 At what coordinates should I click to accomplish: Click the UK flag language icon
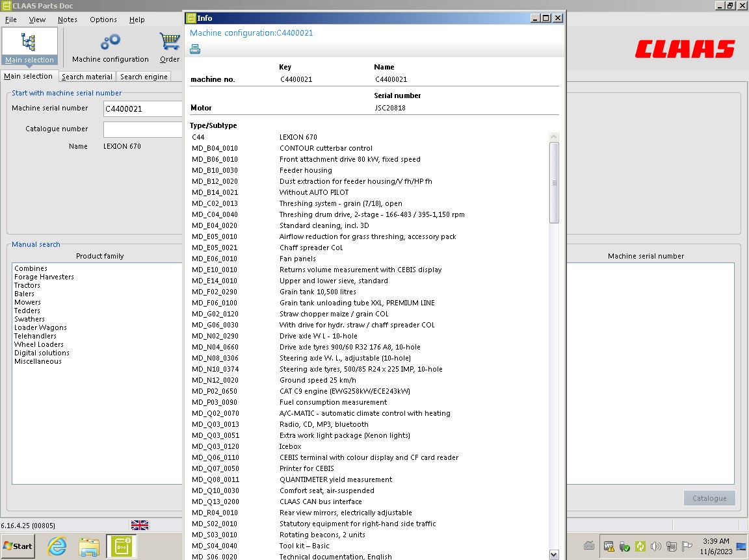point(140,525)
